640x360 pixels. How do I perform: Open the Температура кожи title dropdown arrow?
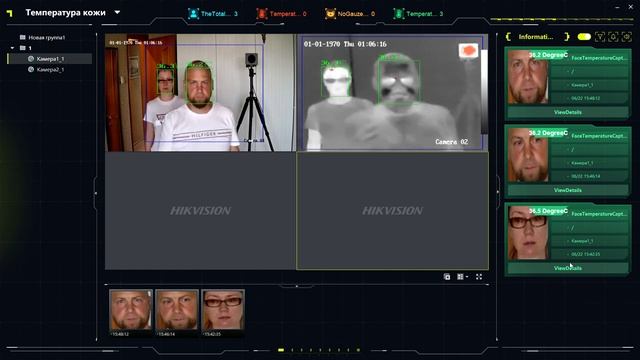pyautogui.click(x=117, y=12)
